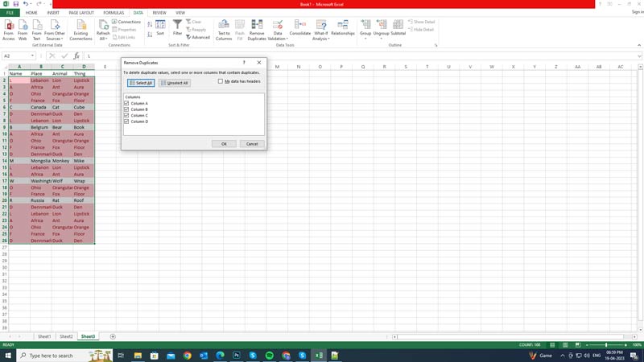Expand the formula bar
Screen dimensions: 644x362
pos(639,56)
